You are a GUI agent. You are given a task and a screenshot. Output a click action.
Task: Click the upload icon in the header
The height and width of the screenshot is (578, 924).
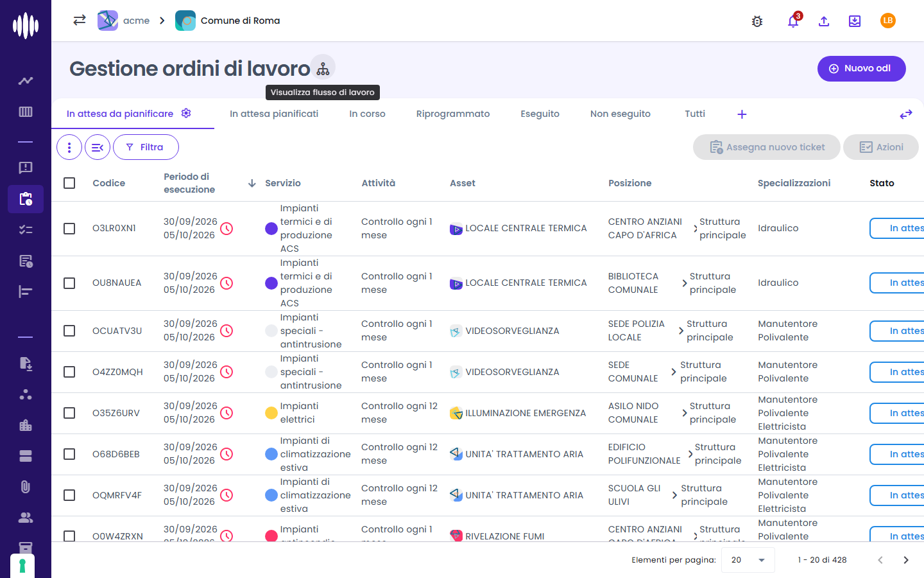[824, 21]
